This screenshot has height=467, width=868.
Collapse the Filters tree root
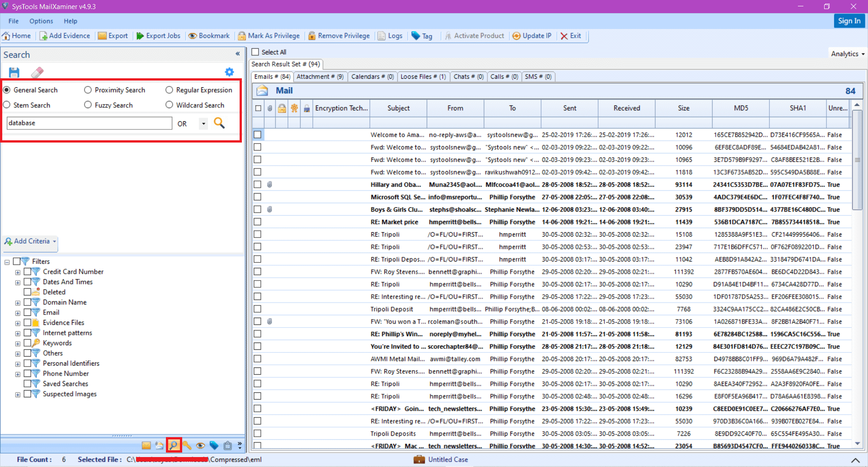coord(7,262)
